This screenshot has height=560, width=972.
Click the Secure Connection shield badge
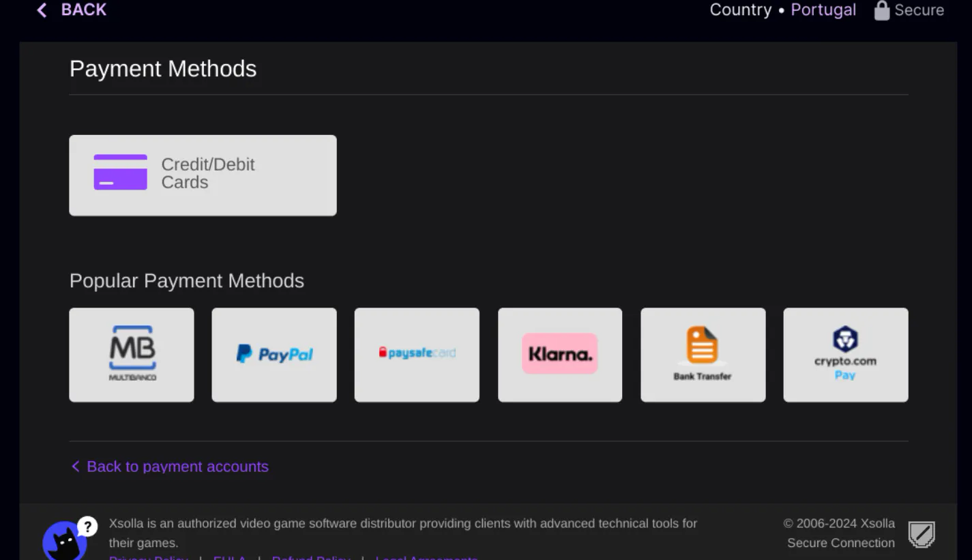[922, 534]
